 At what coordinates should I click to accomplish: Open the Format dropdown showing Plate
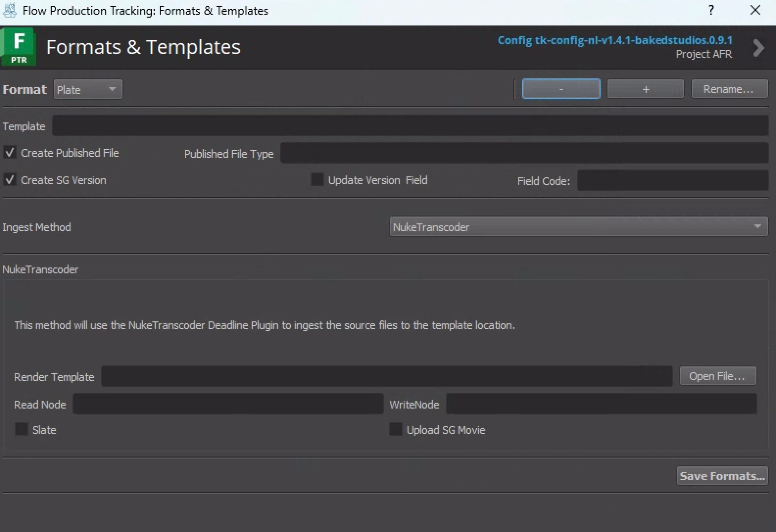[88, 90]
